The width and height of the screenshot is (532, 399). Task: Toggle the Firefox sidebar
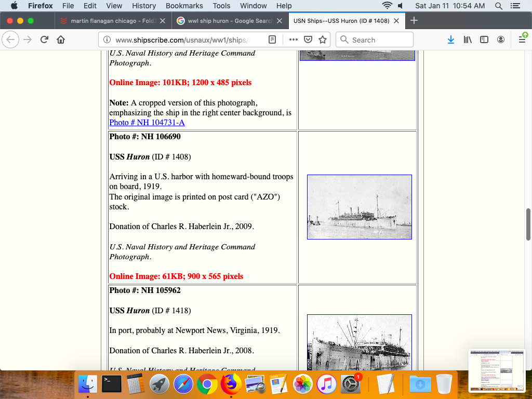[x=484, y=39]
